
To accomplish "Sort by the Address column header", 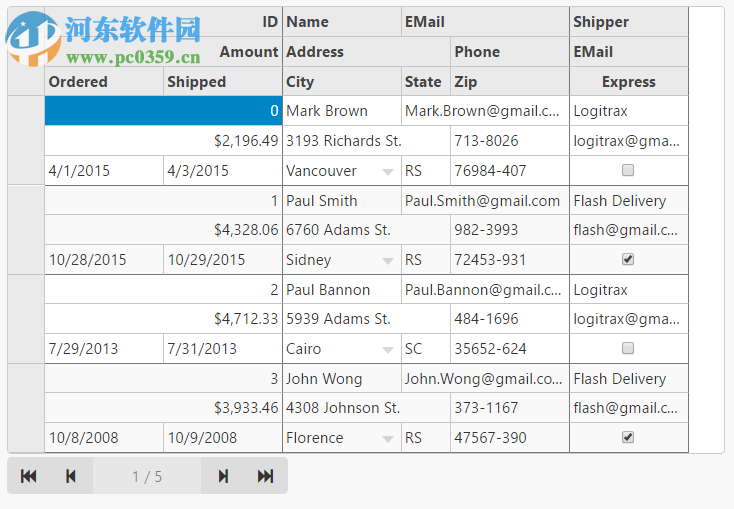I will click(367, 52).
